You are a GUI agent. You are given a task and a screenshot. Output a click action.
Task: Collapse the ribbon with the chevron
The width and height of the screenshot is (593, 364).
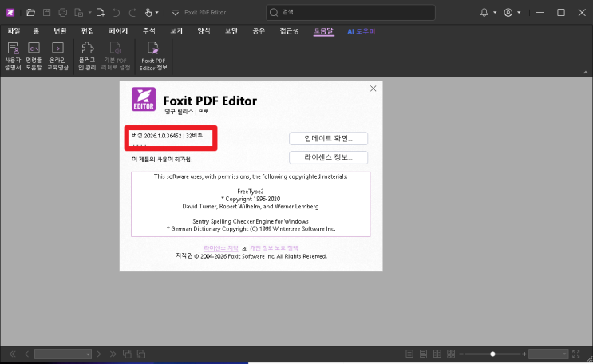pos(586,73)
